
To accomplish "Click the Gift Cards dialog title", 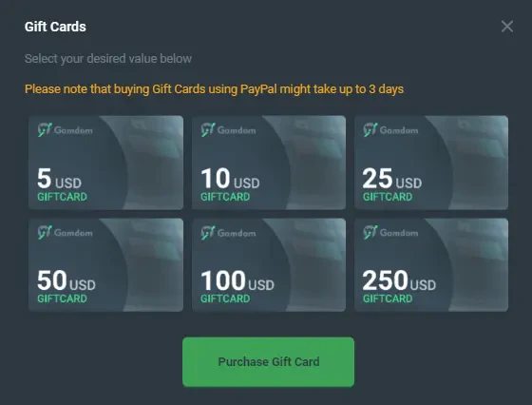I will [55, 27].
